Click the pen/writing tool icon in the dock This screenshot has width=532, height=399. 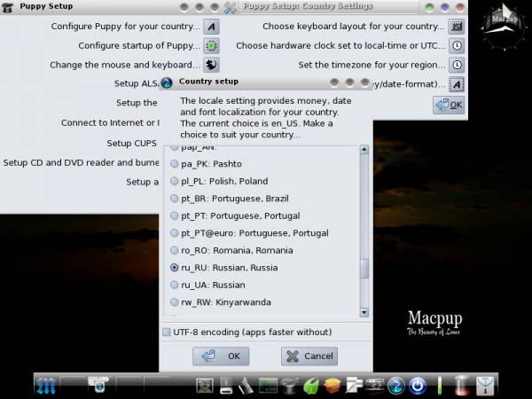pos(246,386)
